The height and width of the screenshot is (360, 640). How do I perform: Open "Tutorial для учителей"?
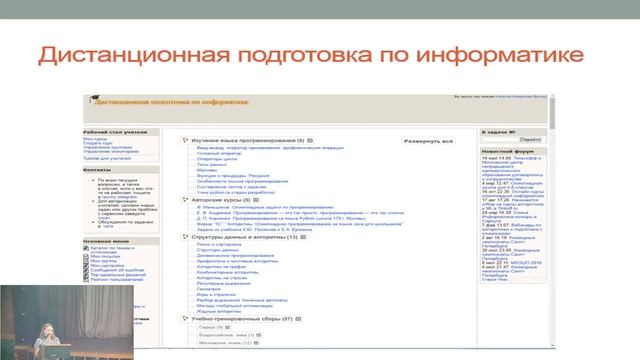107,158
